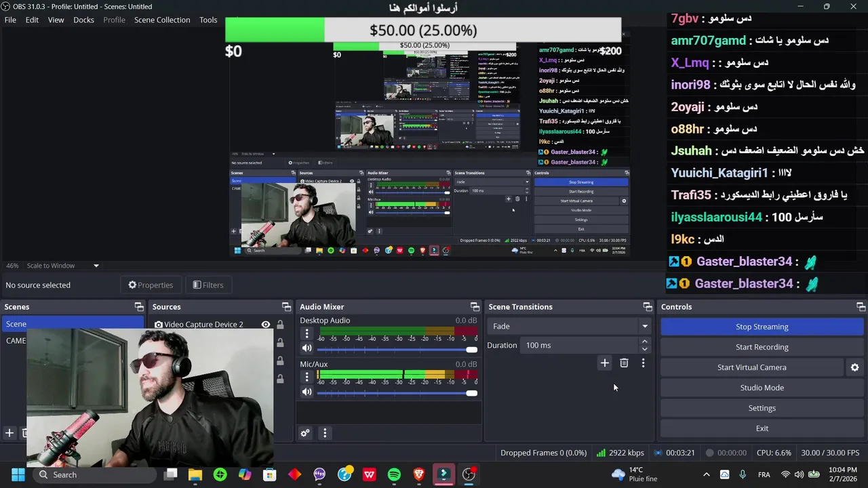Mute the Desktop Audio speaker icon

[x=307, y=348]
